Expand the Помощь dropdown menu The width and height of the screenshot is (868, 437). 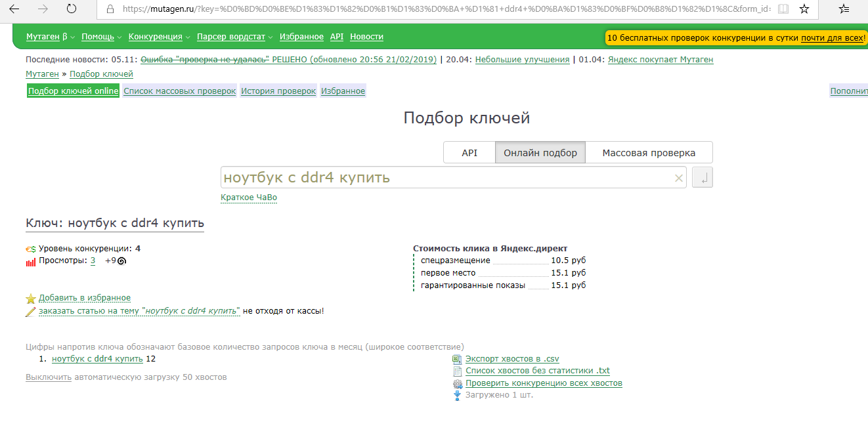click(101, 37)
